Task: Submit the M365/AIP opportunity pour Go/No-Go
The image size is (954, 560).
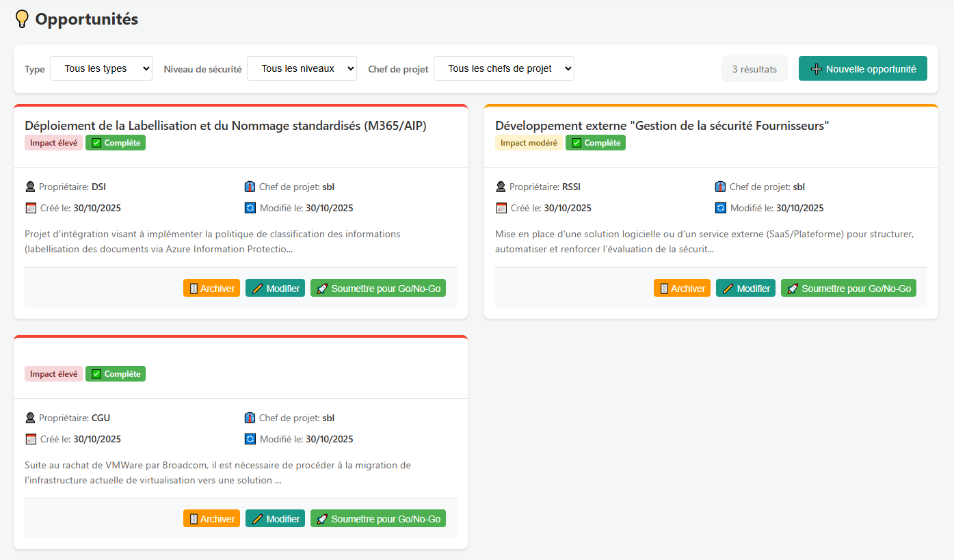Action: click(378, 288)
